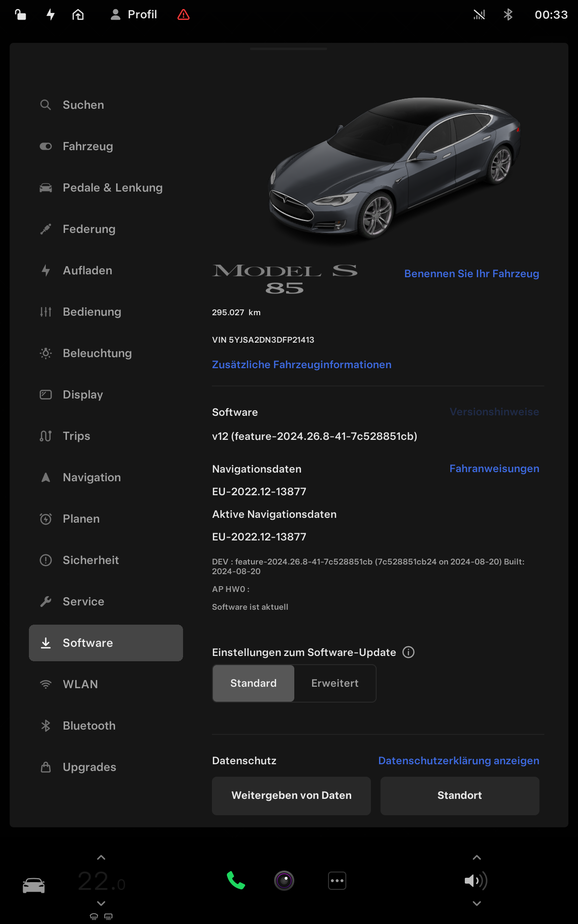
Task: Select Standard software update preference
Action: (253, 683)
